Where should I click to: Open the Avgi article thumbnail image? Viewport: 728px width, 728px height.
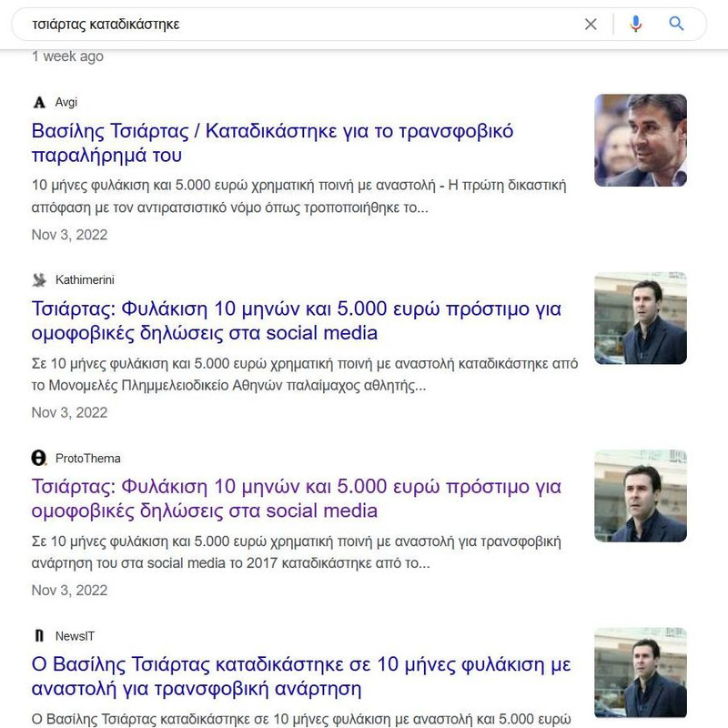pyautogui.click(x=641, y=140)
